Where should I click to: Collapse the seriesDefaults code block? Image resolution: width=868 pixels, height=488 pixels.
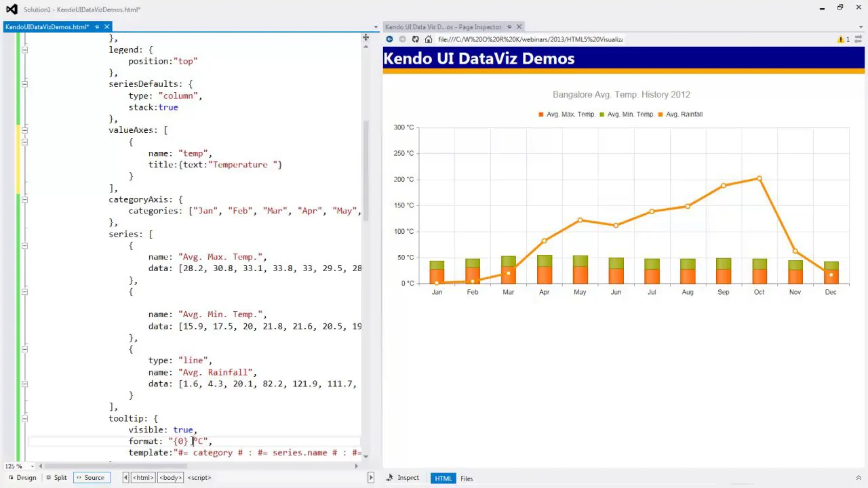pyautogui.click(x=24, y=84)
